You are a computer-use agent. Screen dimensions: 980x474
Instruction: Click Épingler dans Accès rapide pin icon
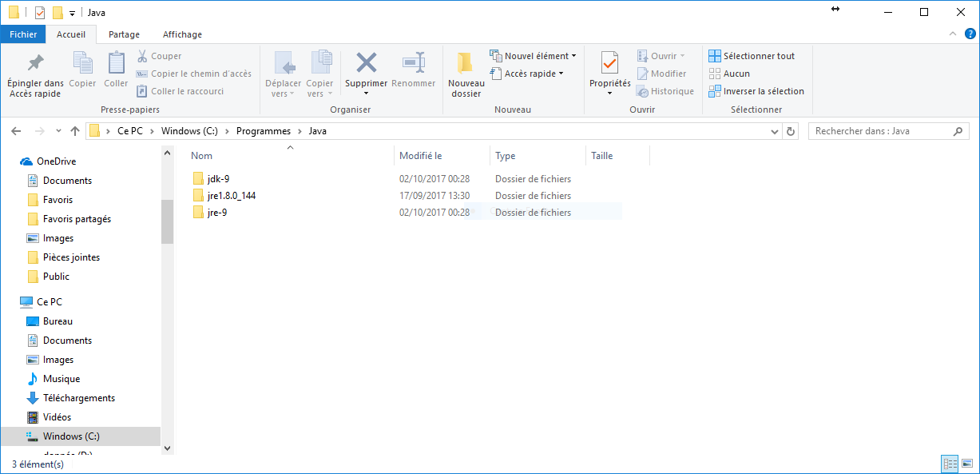[35, 63]
